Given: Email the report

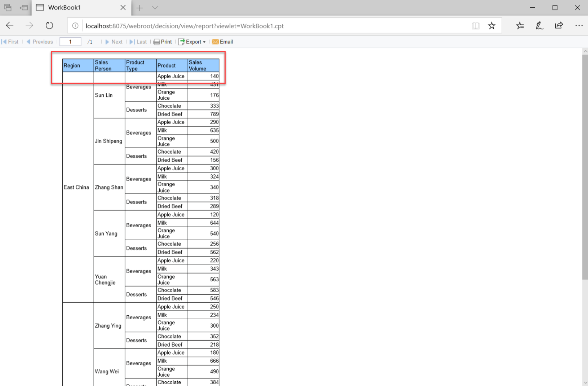Looking at the screenshot, I should [x=222, y=42].
